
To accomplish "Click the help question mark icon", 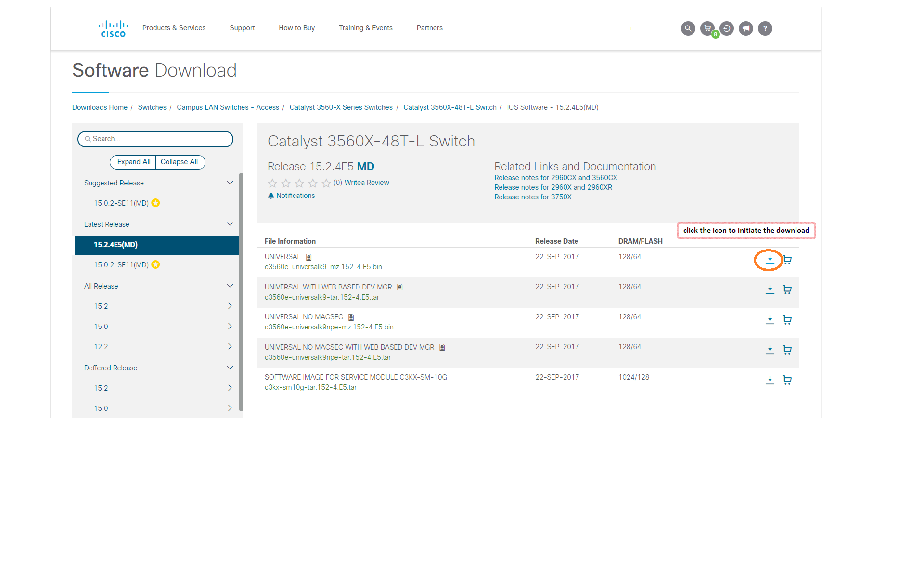I will point(765,28).
